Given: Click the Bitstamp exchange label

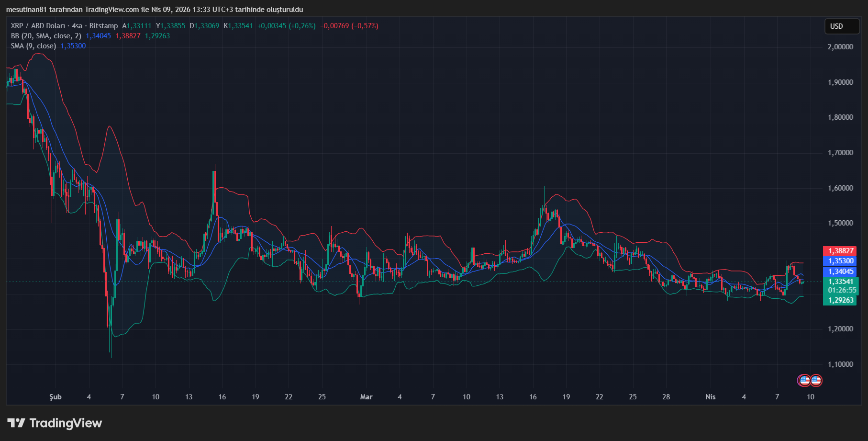Looking at the screenshot, I should coord(104,26).
